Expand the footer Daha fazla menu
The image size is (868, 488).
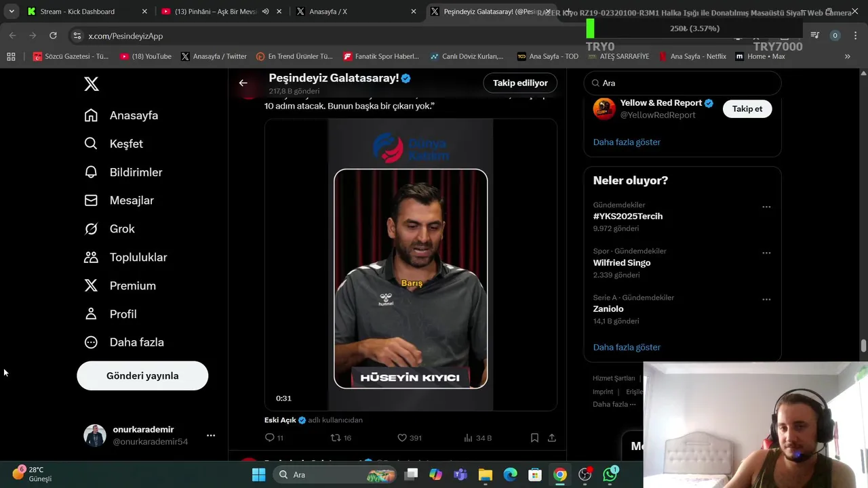(x=614, y=404)
